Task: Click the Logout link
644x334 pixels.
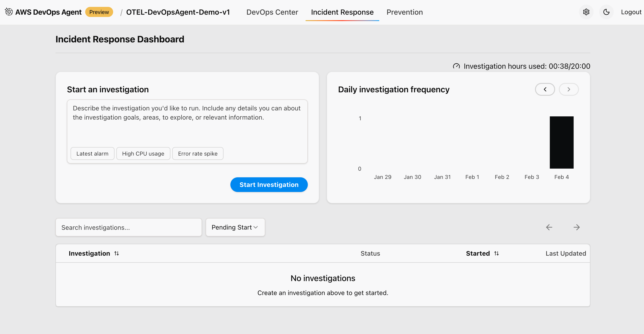Action: pos(631,12)
